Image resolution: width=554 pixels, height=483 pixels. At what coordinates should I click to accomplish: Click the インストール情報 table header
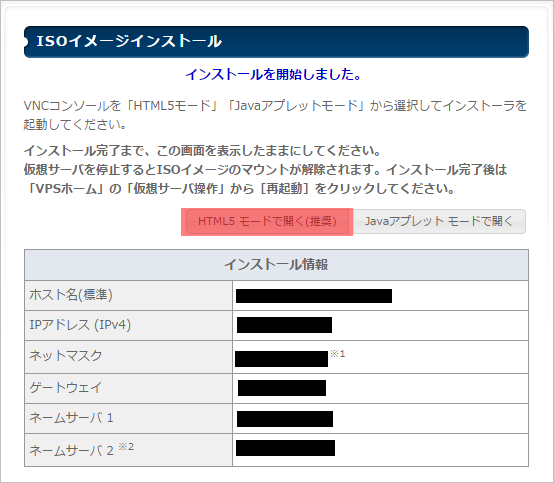(276, 265)
